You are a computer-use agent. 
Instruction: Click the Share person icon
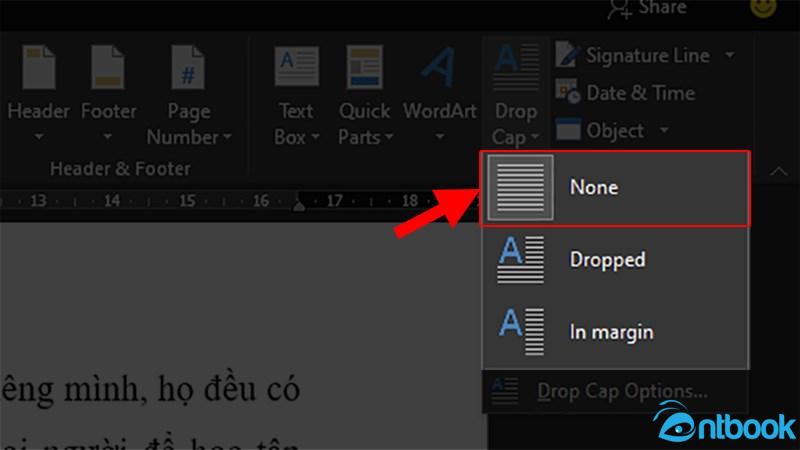coord(619,9)
